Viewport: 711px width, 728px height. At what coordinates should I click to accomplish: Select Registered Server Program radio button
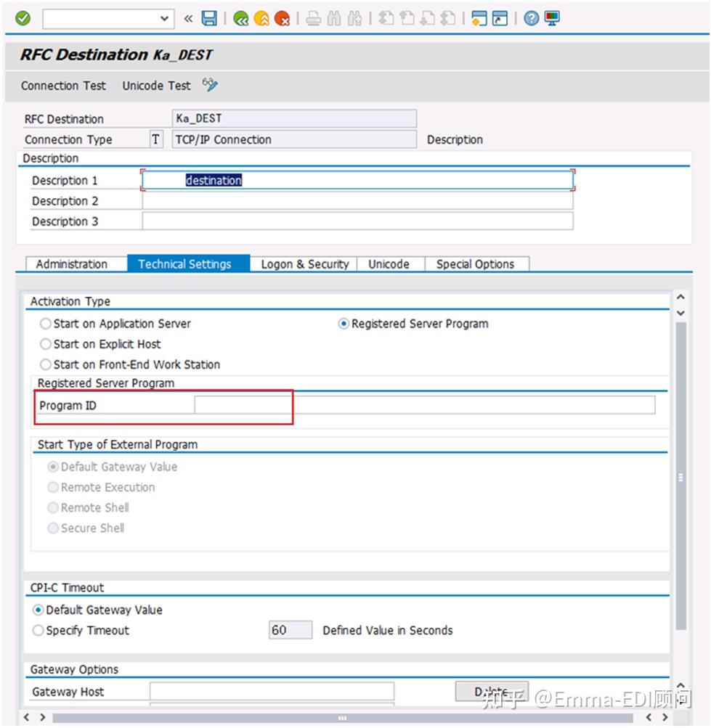pos(344,324)
